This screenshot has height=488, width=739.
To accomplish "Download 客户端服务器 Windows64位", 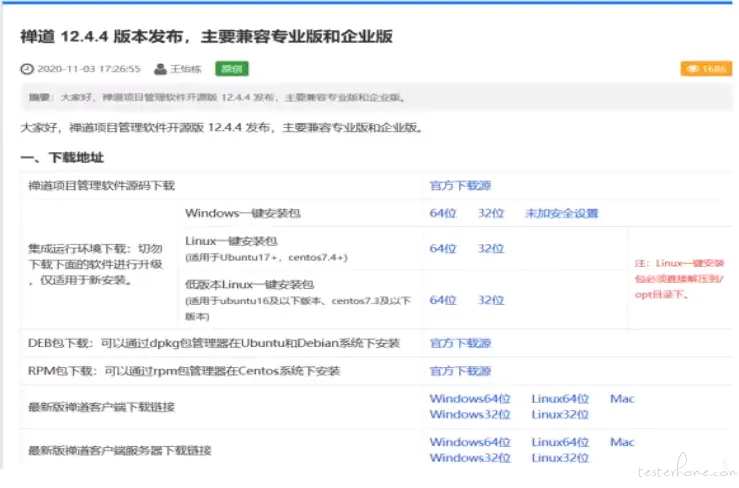I will (470, 442).
